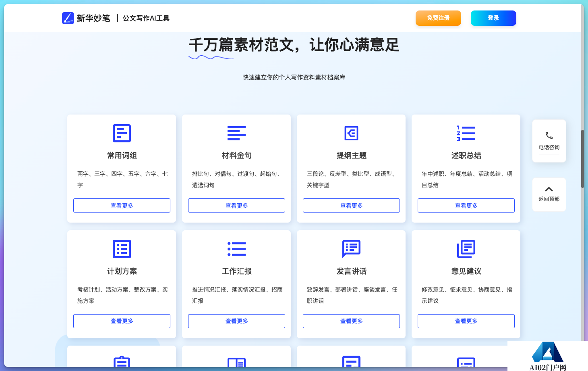The image size is (588, 371).
Task: Open 查看更多 under 发言讲话
Action: pos(351,321)
